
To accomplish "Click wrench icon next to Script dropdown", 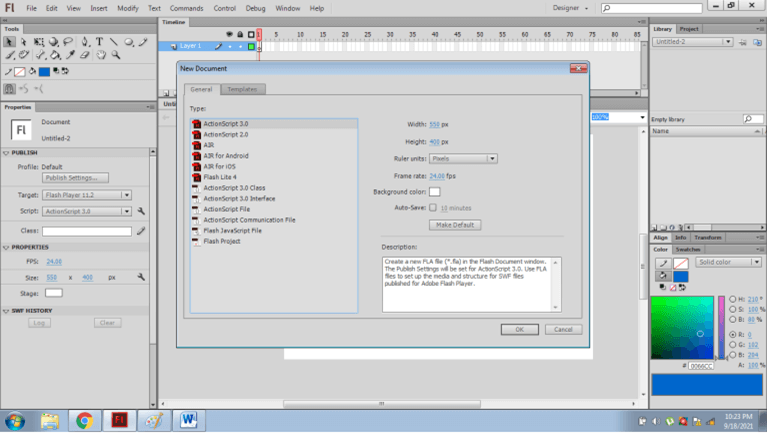I will click(141, 211).
